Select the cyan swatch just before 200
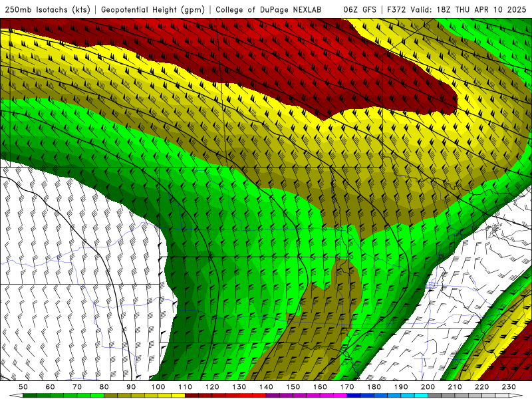The height and width of the screenshot is (399, 532). point(421,396)
